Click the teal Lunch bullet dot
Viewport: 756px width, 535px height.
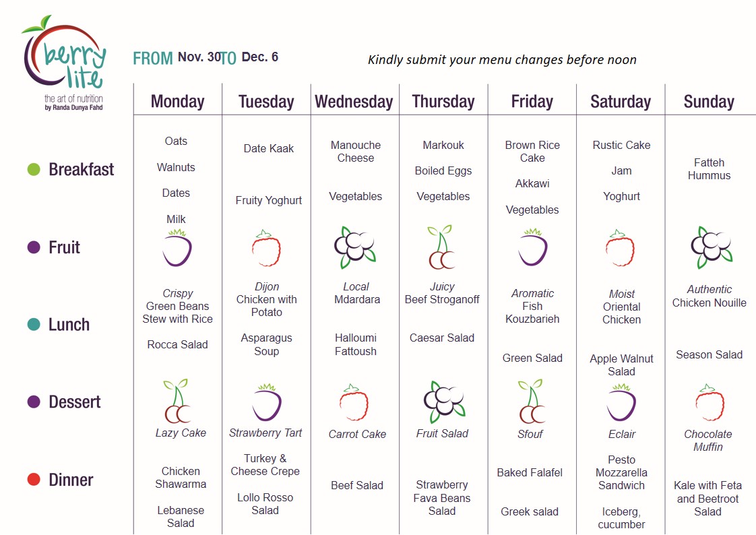tap(34, 324)
